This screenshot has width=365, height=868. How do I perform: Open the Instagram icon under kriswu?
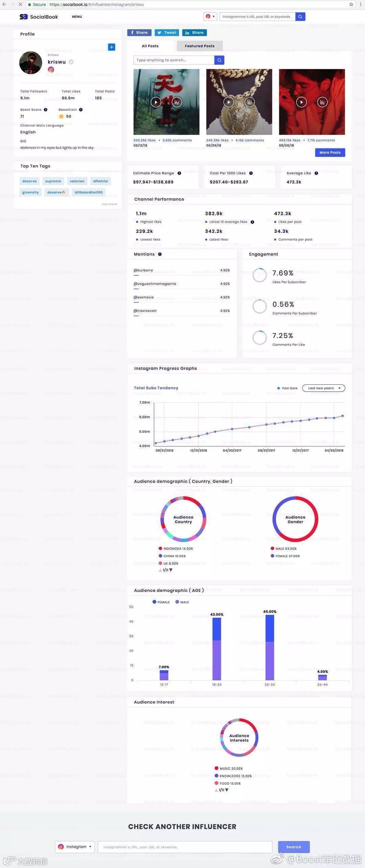(51, 69)
